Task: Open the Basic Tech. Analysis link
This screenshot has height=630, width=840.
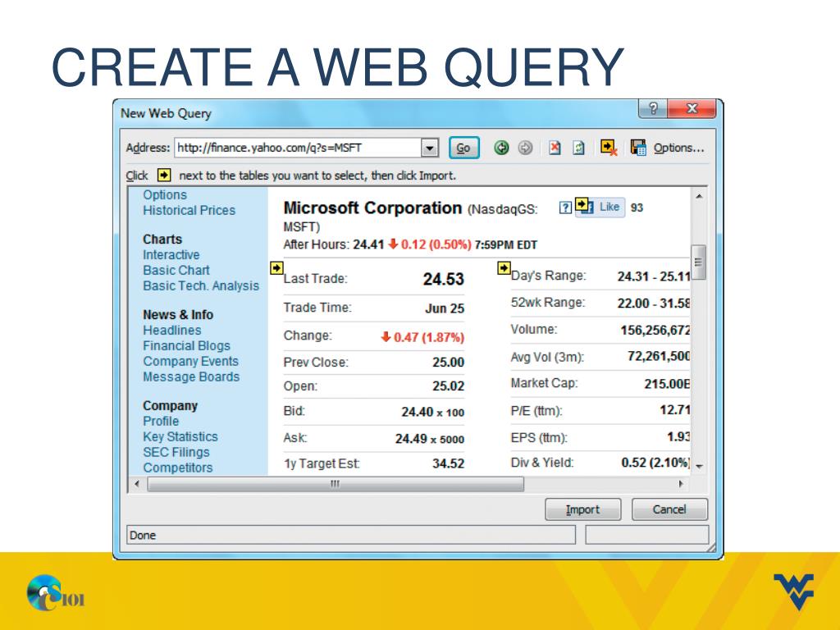Action: pos(201,286)
